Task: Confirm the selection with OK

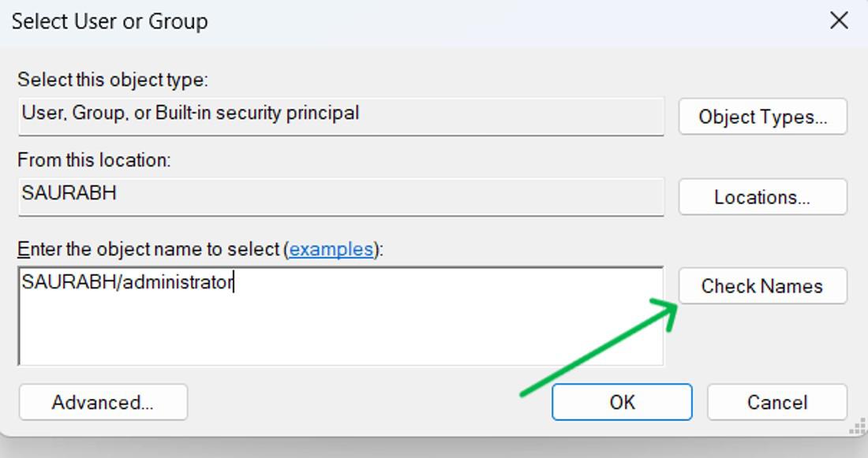Action: (622, 402)
